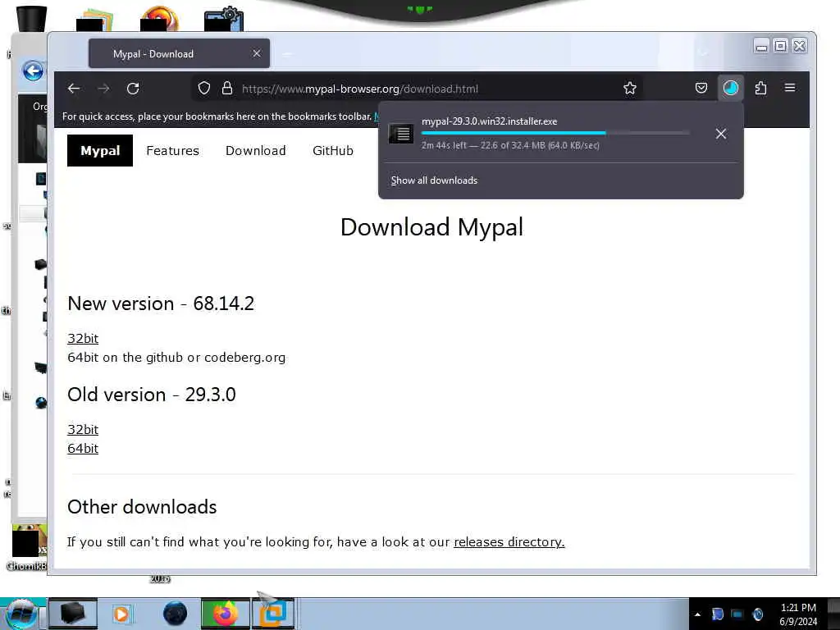Maximize the browser window
Image resolution: width=840 pixels, height=630 pixels.
[781, 46]
